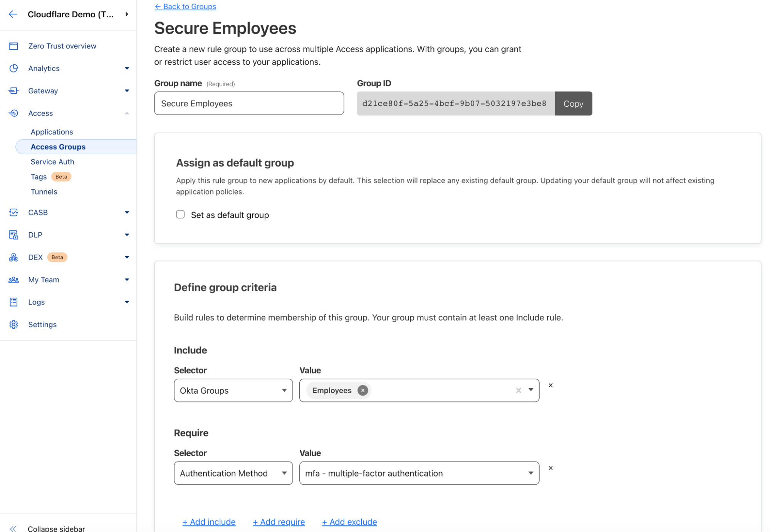770x532 pixels.
Task: Select the Settings gear icon
Action: pos(13,324)
